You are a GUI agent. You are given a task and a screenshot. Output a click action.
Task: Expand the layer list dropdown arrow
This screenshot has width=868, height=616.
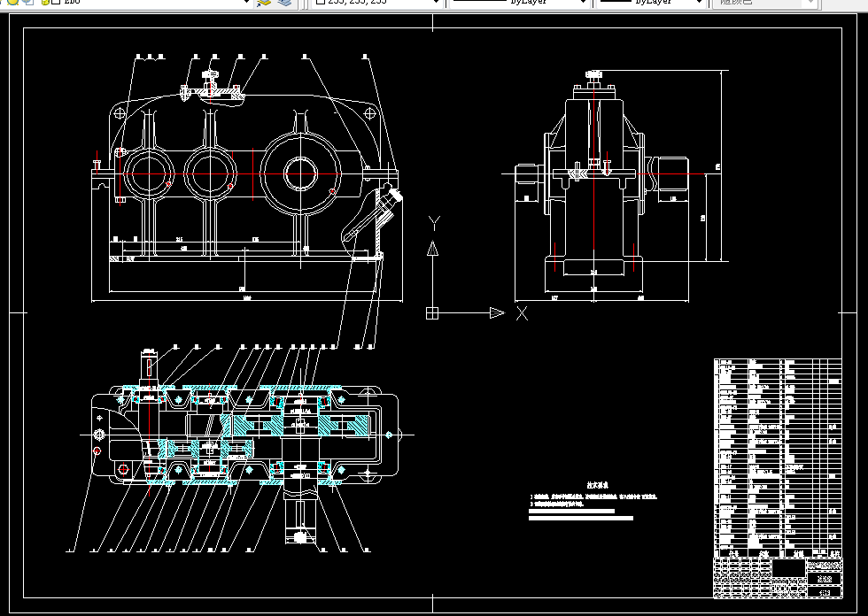click(x=247, y=2)
